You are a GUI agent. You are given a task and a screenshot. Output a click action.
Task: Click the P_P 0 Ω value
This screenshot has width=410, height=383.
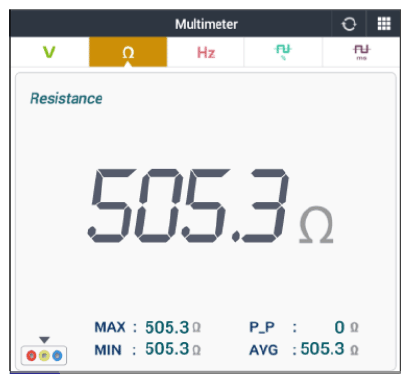click(x=346, y=327)
